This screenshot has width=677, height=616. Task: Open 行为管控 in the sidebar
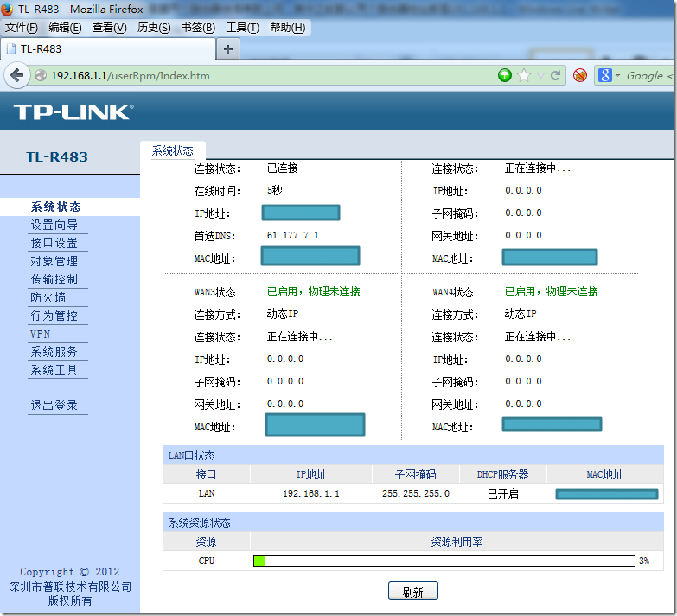54,315
